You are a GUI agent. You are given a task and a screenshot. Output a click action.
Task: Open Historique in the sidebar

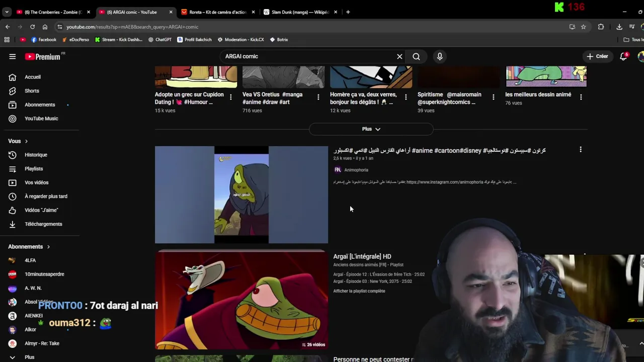pos(36,155)
